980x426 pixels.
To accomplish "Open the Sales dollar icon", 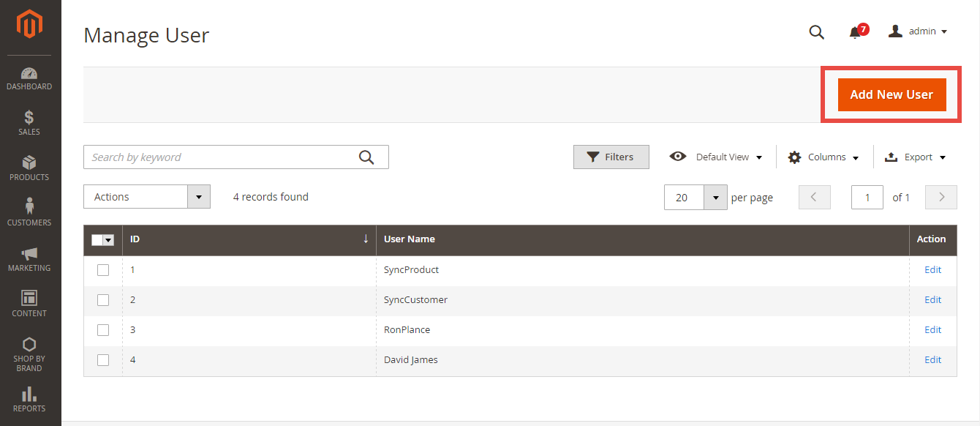I will [29, 118].
